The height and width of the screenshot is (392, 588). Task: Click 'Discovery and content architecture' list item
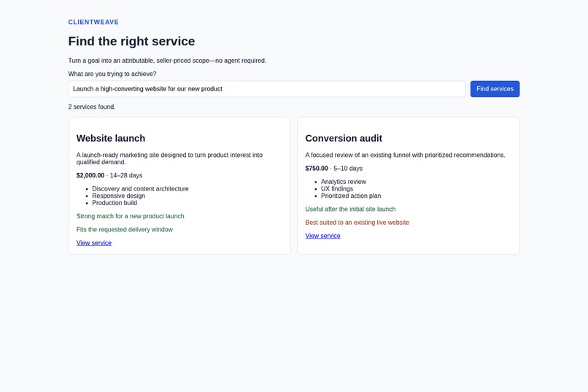point(140,188)
